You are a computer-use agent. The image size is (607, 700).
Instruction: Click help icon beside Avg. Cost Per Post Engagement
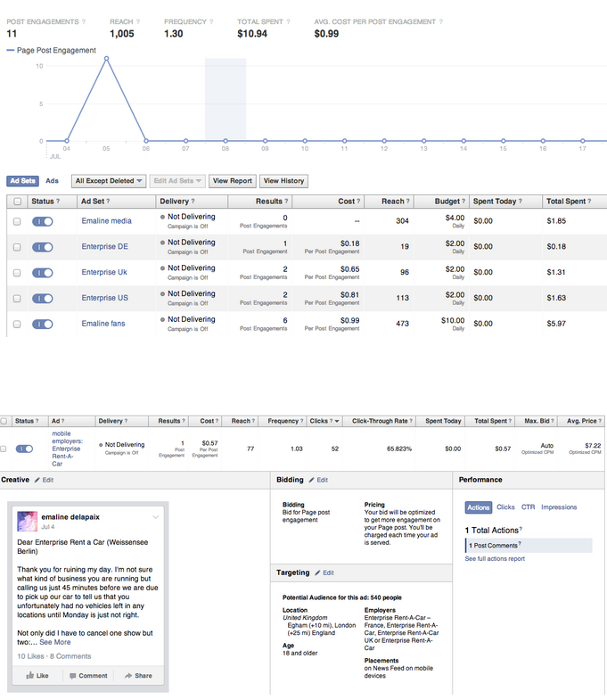coord(441,21)
